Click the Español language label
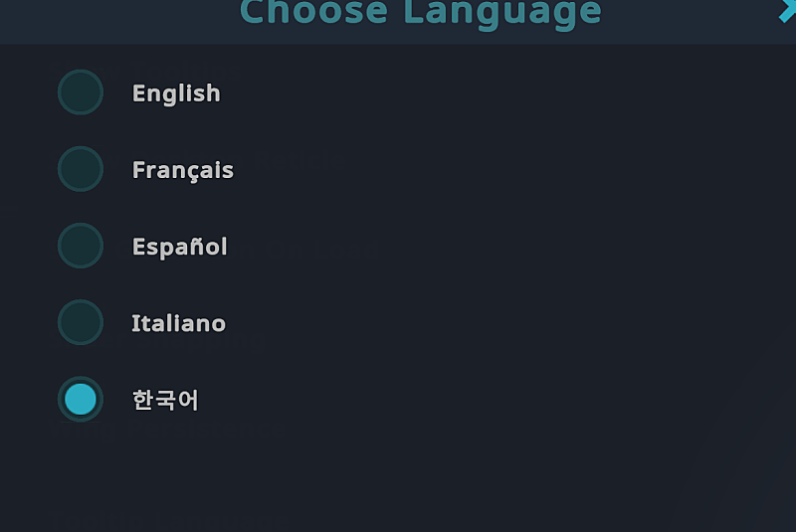The image size is (796, 532). pos(180,247)
